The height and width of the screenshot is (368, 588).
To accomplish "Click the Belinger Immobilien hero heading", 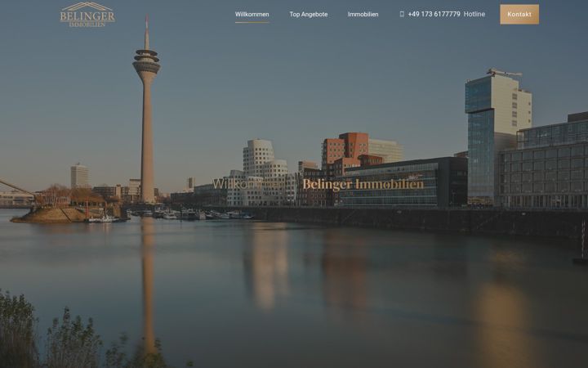I will pyautogui.click(x=363, y=184).
